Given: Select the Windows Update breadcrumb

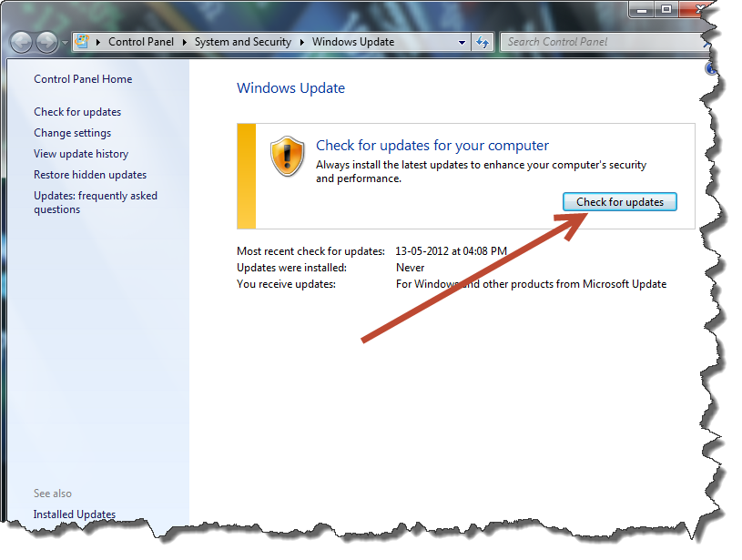Looking at the screenshot, I should [353, 42].
